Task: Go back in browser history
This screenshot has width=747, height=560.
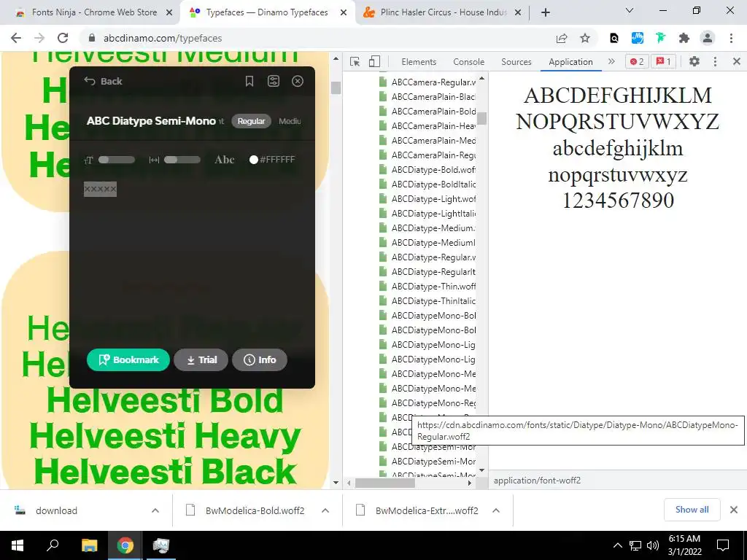Action: pos(16,38)
